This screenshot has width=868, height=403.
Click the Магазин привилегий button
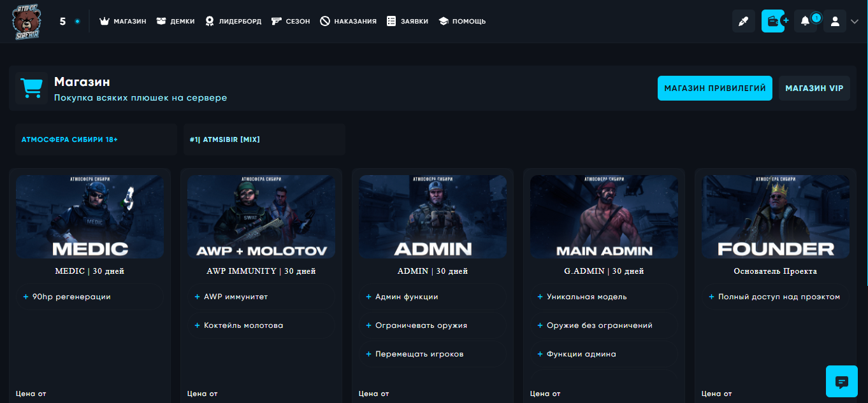(x=714, y=88)
